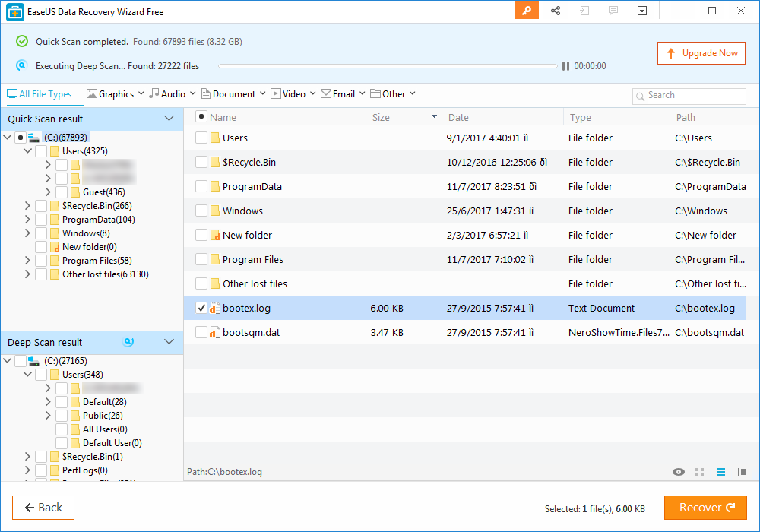This screenshot has height=532, width=760.
Task: Open the Video filter menu
Action: [293, 94]
